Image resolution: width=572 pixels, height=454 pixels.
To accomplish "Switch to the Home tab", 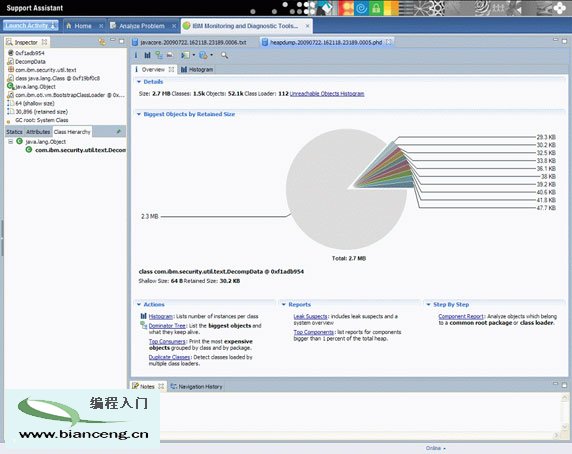I will [83, 26].
